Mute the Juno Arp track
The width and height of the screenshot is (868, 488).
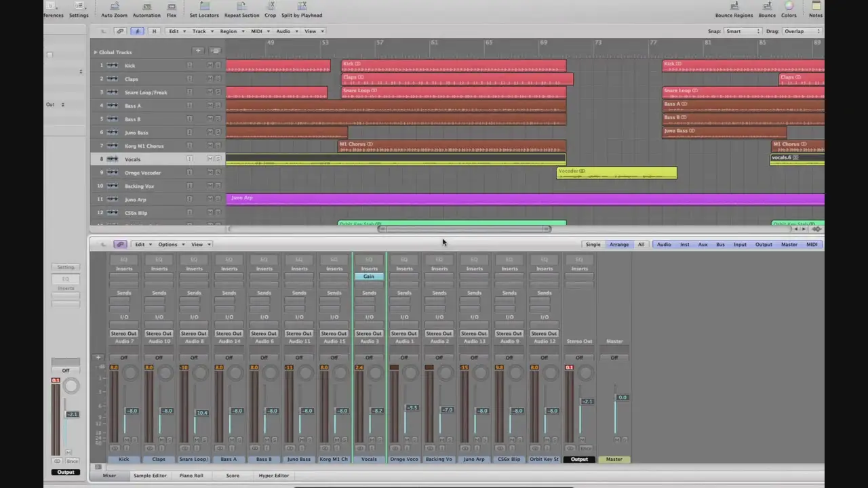click(210, 199)
